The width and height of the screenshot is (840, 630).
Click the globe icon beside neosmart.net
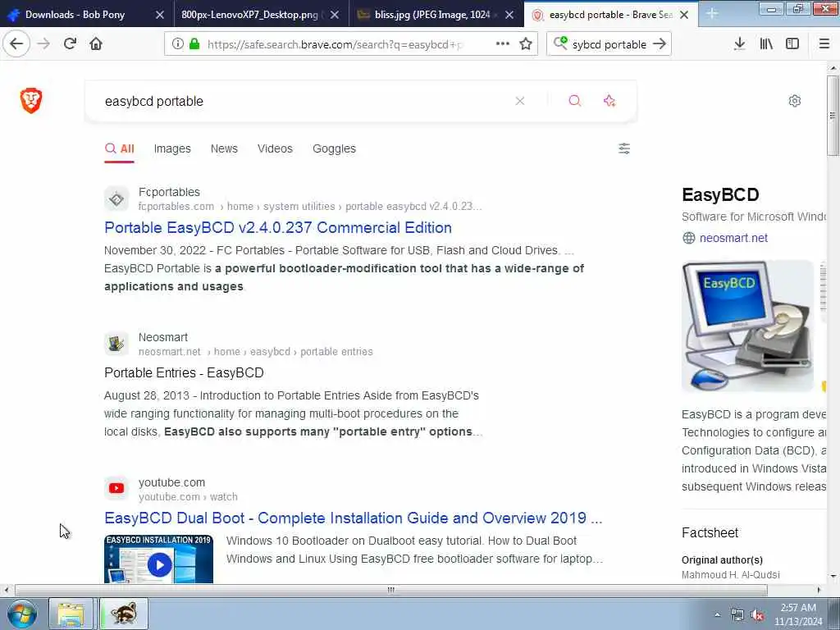pos(689,238)
